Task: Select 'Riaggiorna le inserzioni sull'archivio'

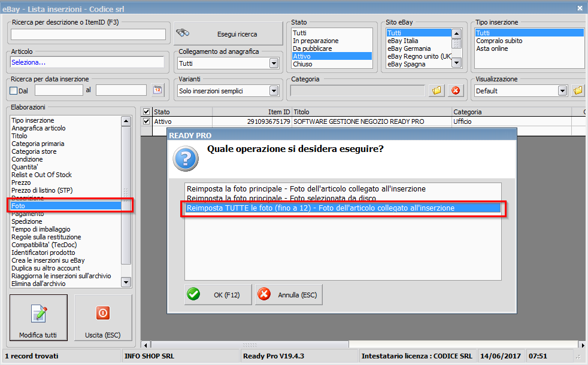Action: 66,276
